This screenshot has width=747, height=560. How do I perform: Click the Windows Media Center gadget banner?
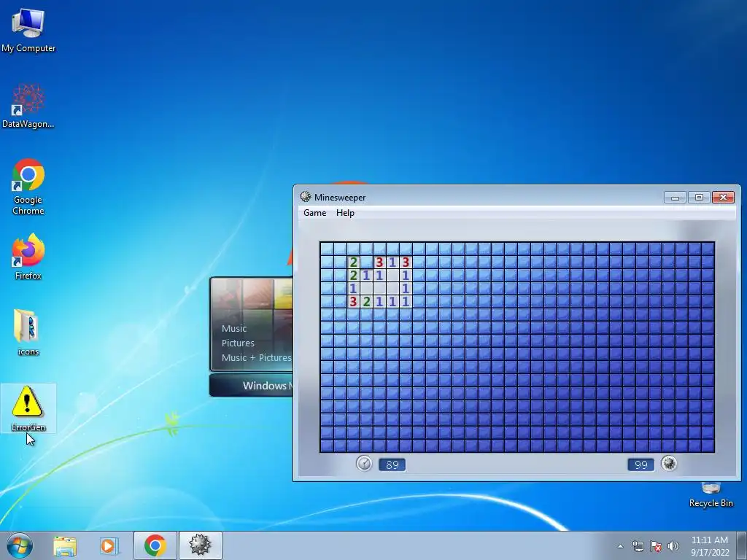(251, 385)
